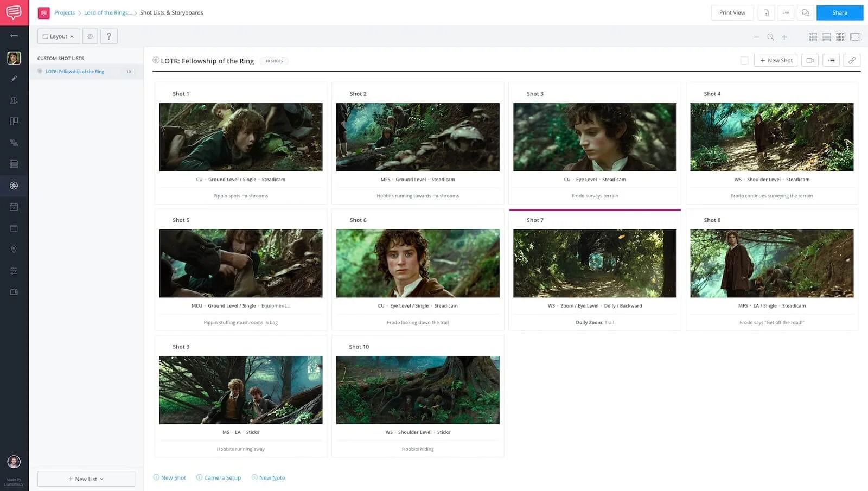Viewport: 868px width, 491px height.
Task: Click the camera setup icon in header
Action: click(810, 60)
